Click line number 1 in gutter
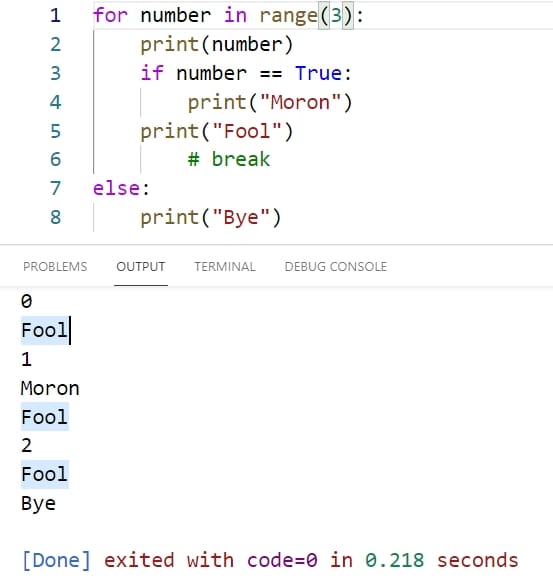Viewport: 553px width, 582px height. tap(55, 16)
